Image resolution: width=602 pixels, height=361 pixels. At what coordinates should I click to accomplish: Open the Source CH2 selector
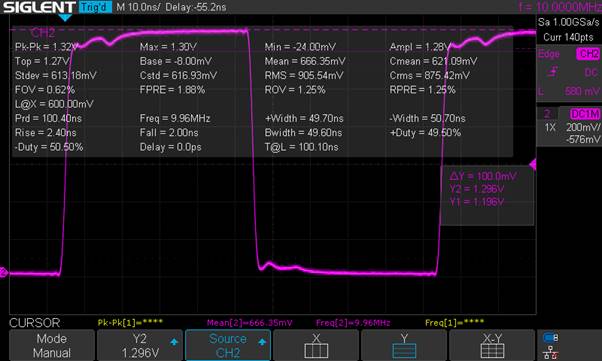pos(228,345)
